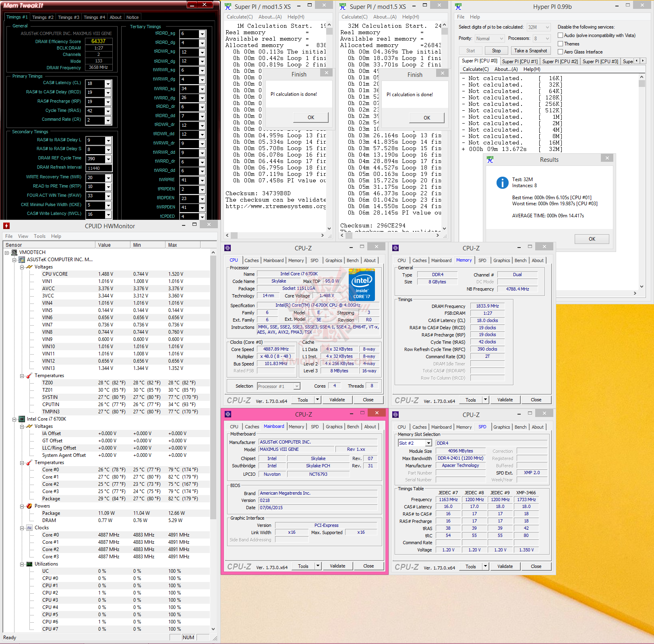
Task: Open the Notice tab in Mem TweakIt
Action: pos(132,17)
